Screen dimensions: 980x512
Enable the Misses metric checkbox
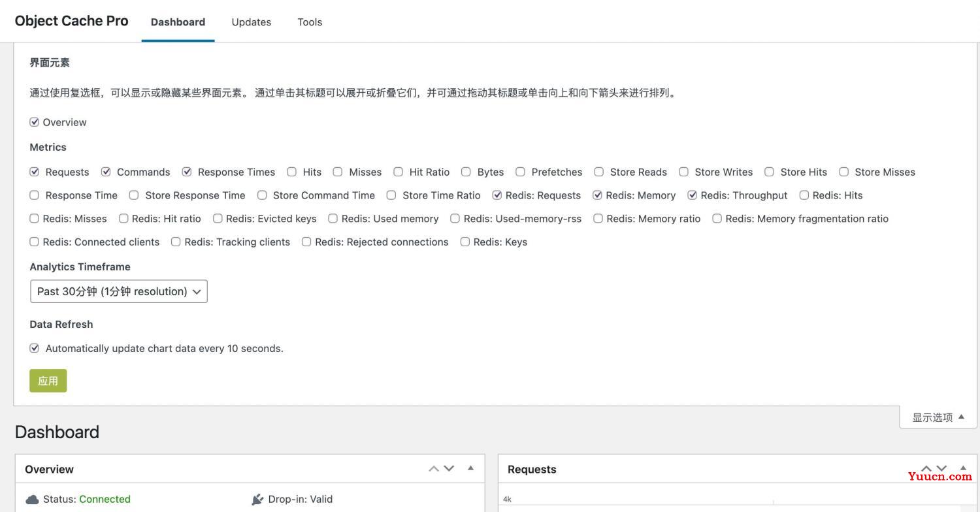click(x=338, y=172)
